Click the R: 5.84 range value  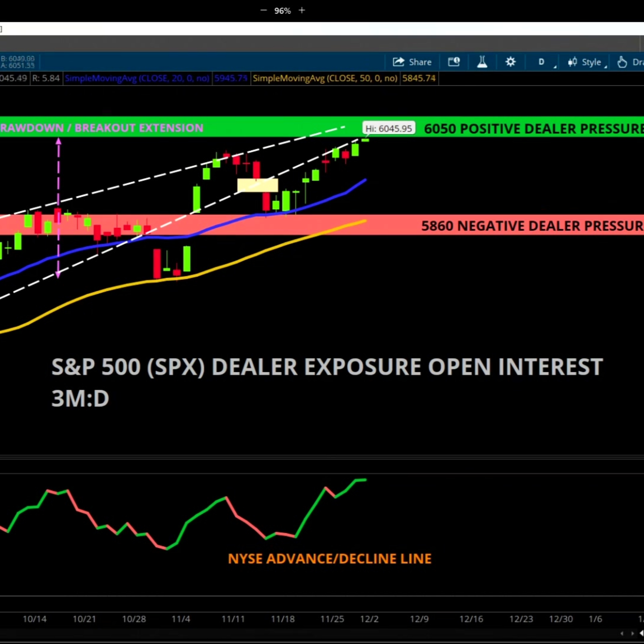(46, 78)
